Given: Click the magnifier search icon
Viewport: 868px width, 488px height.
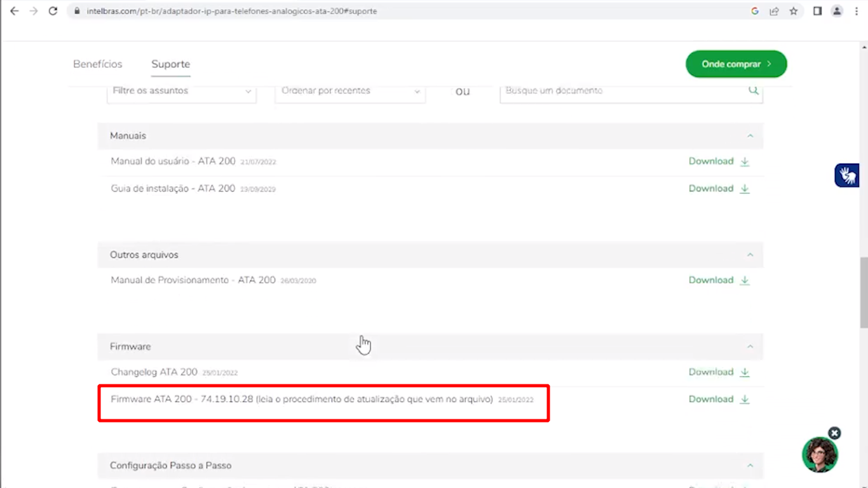Looking at the screenshot, I should tap(754, 90).
